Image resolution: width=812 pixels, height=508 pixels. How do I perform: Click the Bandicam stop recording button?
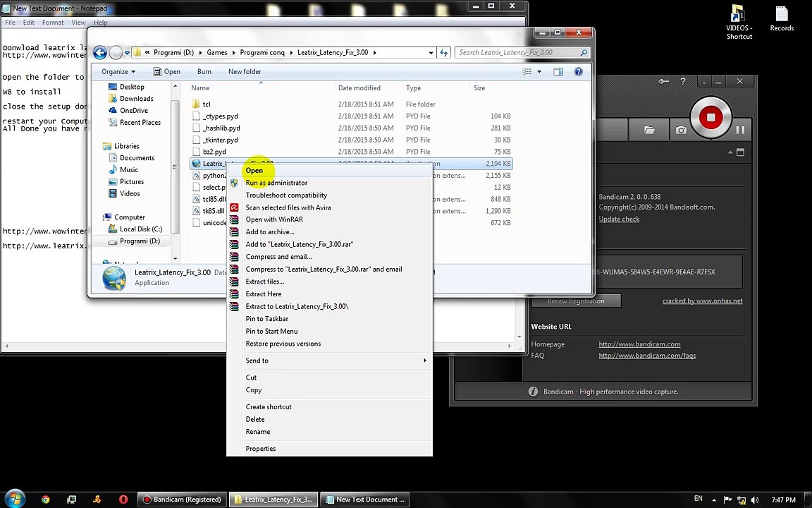[x=710, y=118]
